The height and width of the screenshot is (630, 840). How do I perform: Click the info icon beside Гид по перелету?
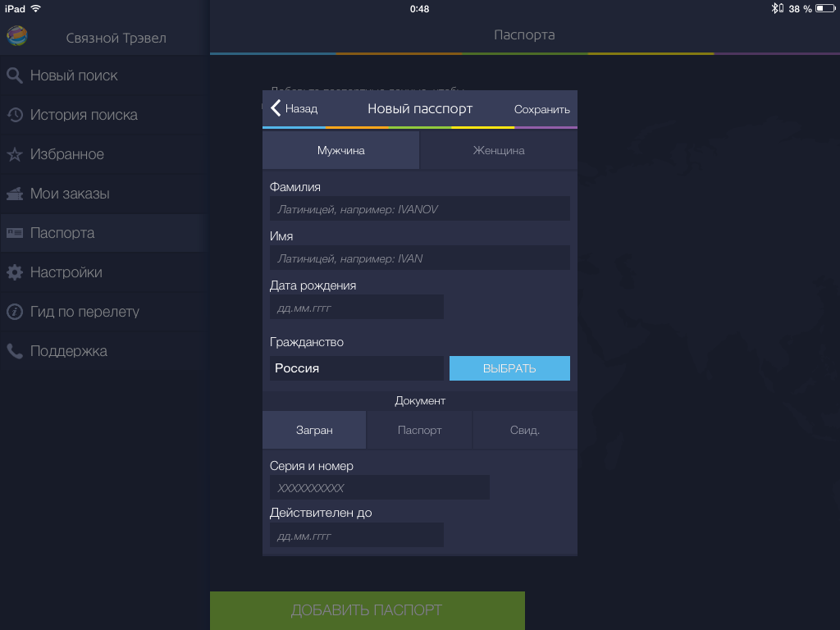pyautogui.click(x=15, y=312)
